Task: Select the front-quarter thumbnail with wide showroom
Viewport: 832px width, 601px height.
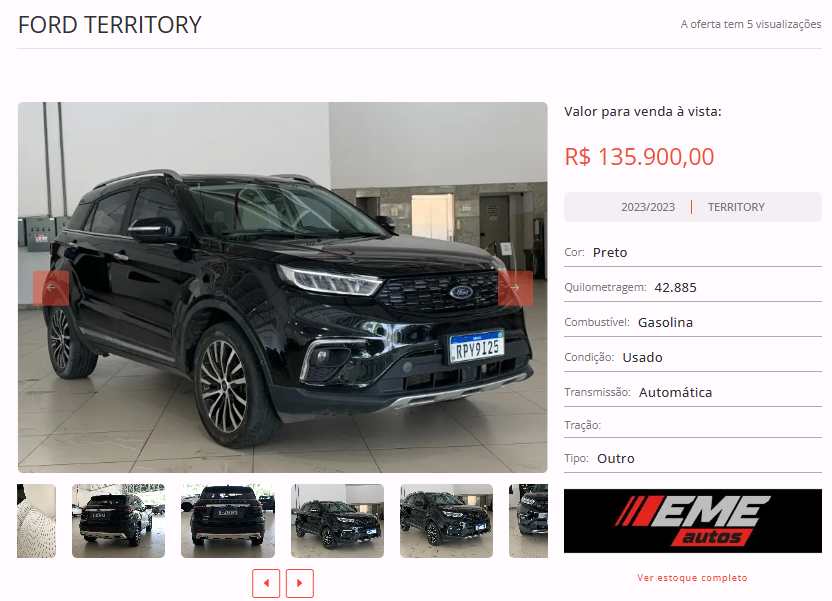Action: (x=337, y=520)
